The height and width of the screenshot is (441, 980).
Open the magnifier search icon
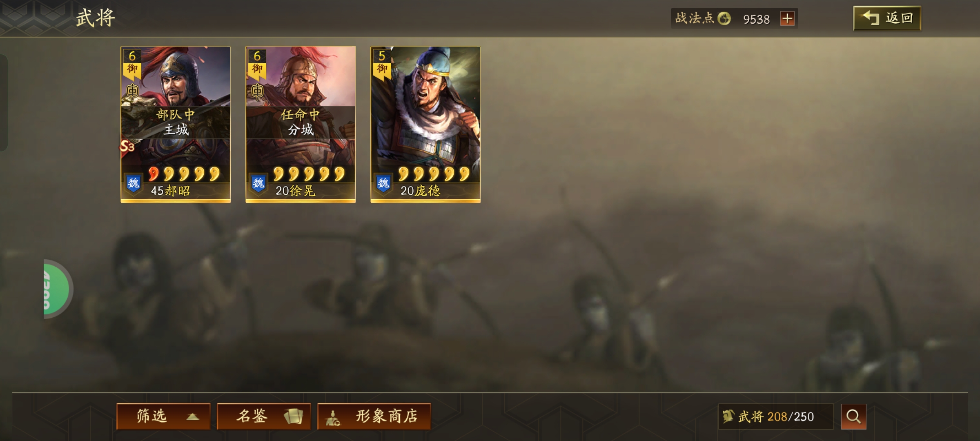pyautogui.click(x=853, y=416)
